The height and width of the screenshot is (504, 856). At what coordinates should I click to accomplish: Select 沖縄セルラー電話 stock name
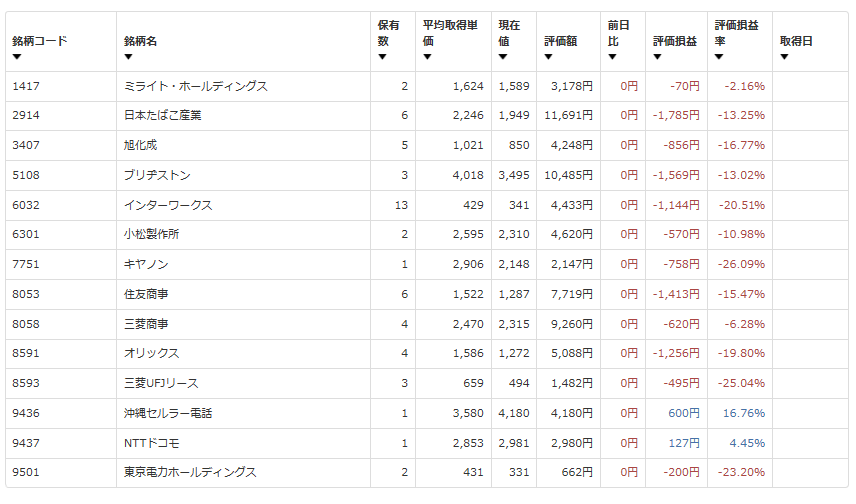tap(168, 413)
